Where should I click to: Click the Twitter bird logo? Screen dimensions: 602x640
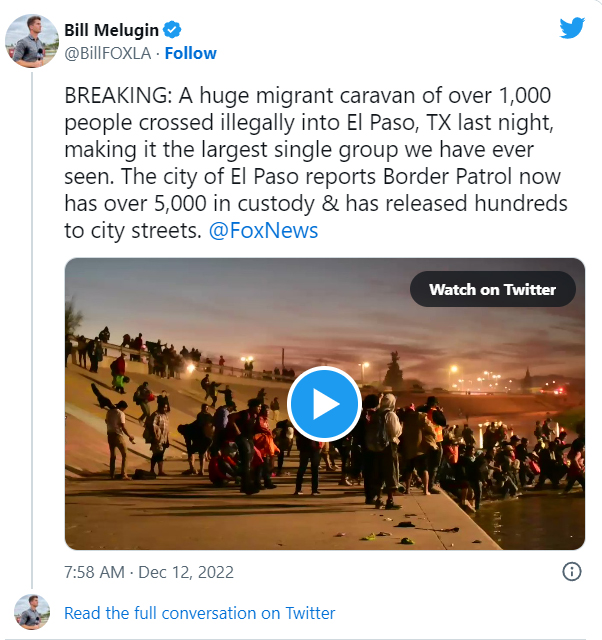click(x=572, y=28)
